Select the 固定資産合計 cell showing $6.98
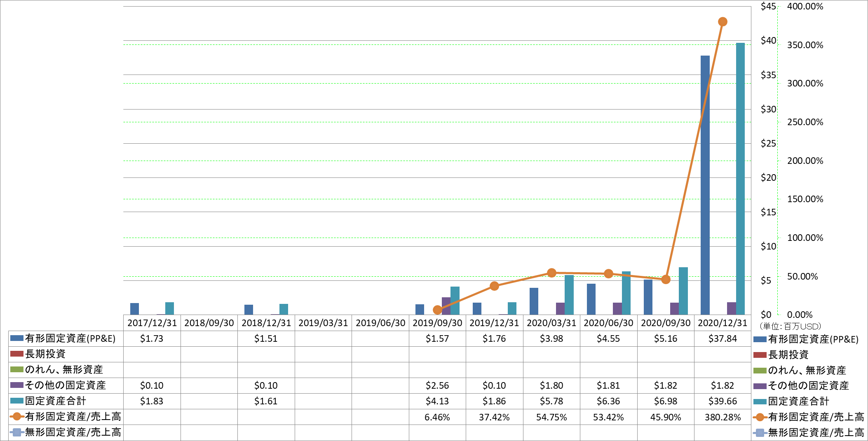Image resolution: width=868 pixels, height=441 pixels. point(666,401)
